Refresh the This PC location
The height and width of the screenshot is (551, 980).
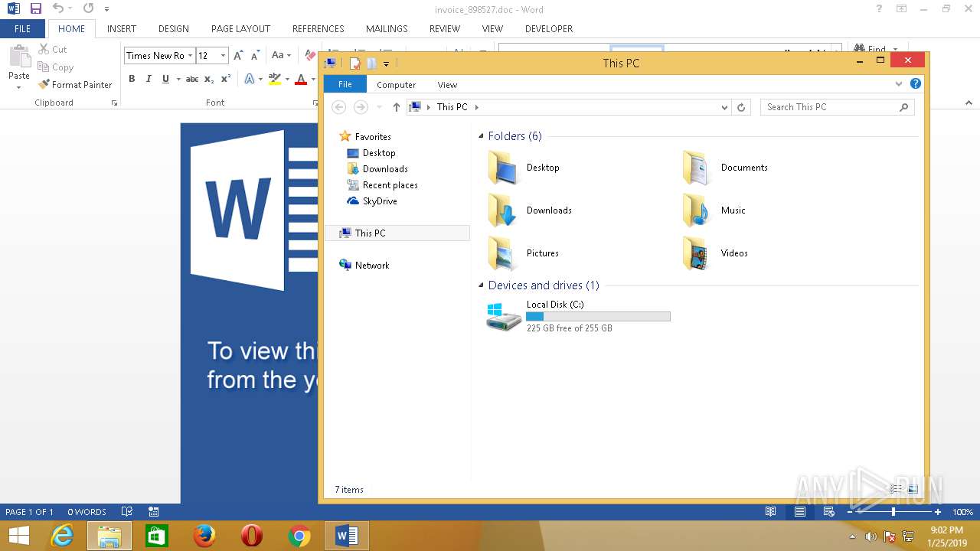[x=741, y=107]
